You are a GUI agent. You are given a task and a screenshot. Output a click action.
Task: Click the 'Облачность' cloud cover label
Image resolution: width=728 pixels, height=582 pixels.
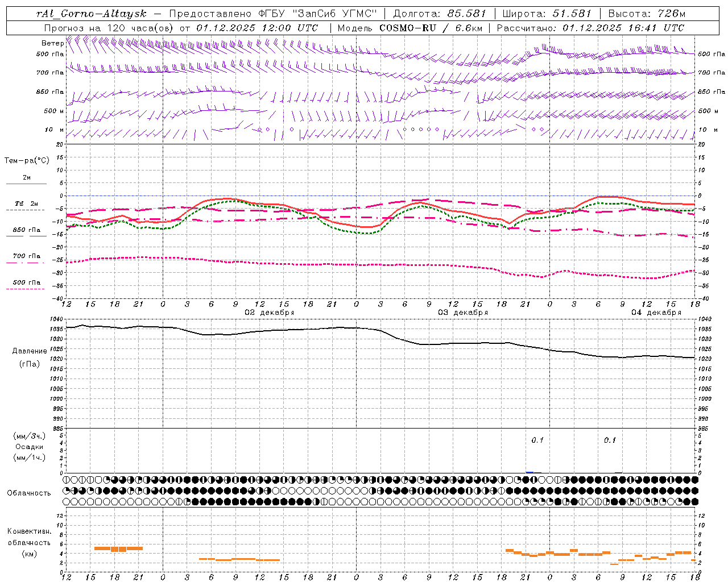point(29,493)
